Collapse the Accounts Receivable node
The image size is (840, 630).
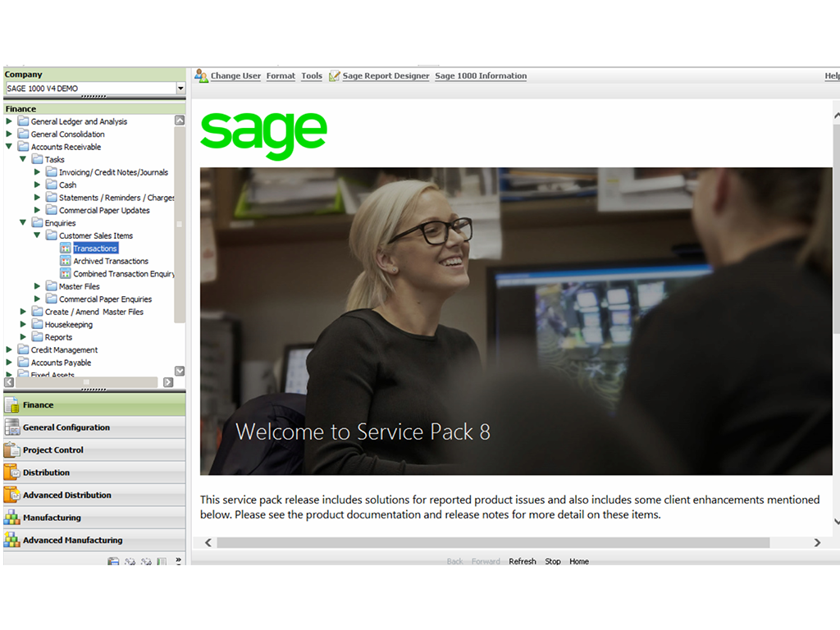tap(8, 146)
